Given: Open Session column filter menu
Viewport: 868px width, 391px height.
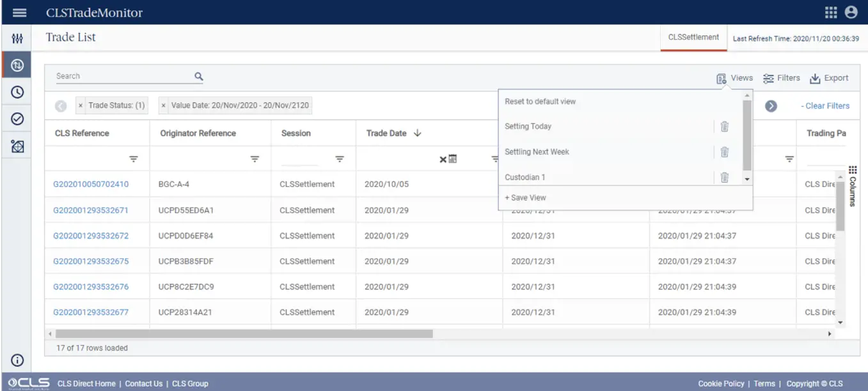Looking at the screenshot, I should (340, 159).
